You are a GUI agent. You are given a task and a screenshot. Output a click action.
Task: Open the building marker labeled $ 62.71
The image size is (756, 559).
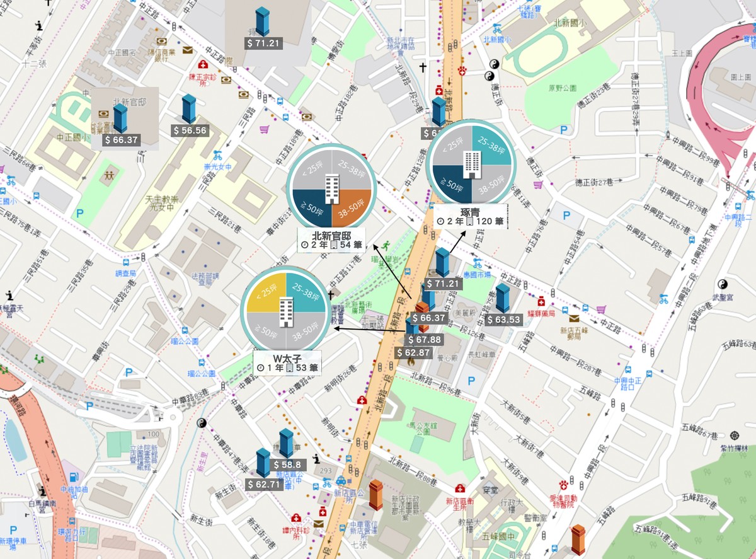pos(263,463)
